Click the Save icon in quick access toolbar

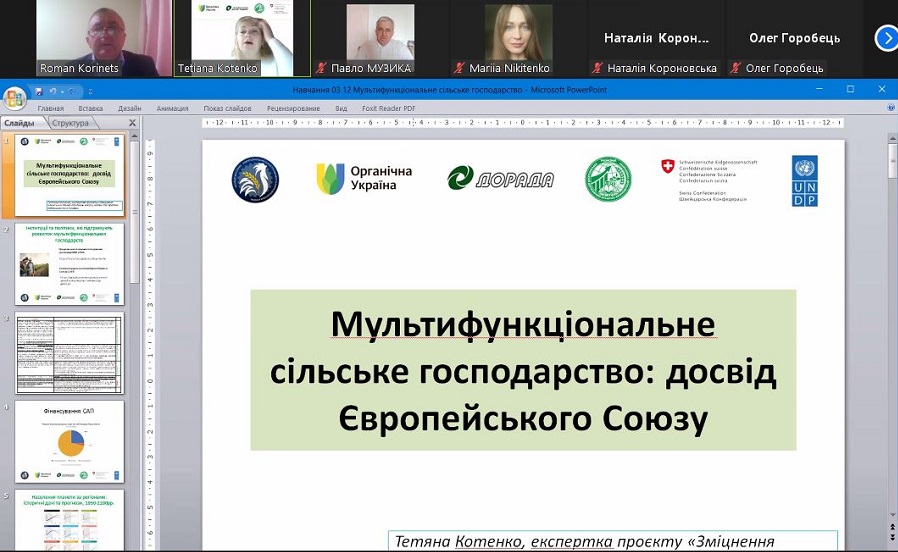click(39, 92)
